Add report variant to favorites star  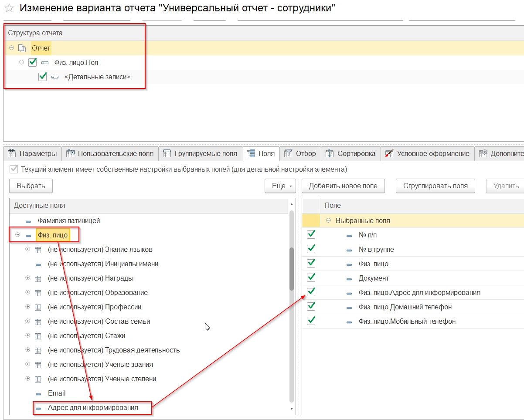click(9, 9)
